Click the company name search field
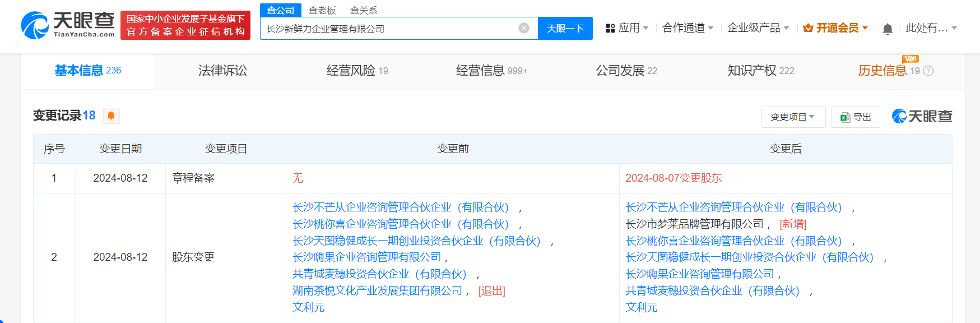This screenshot has width=980, height=323. click(389, 29)
